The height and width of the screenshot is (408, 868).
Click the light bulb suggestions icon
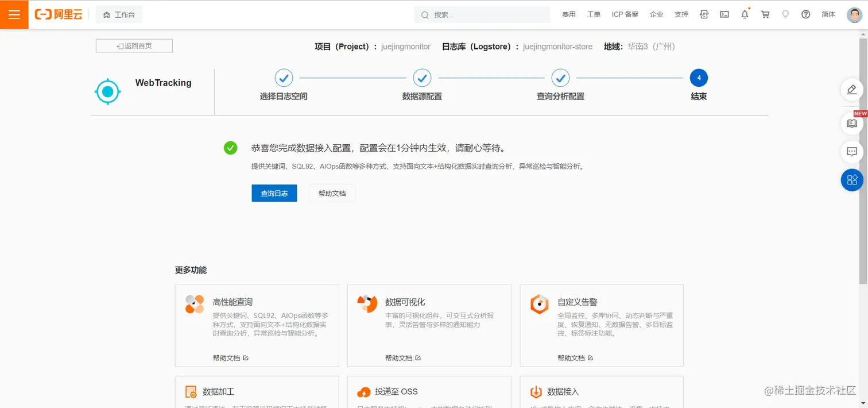[x=785, y=15]
